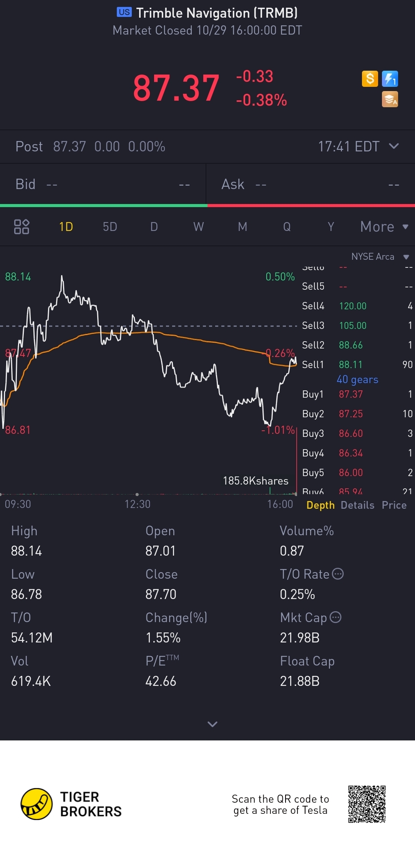415x868 pixels.
Task: Tap the Change(%) value 1.55%
Action: pyautogui.click(x=163, y=638)
